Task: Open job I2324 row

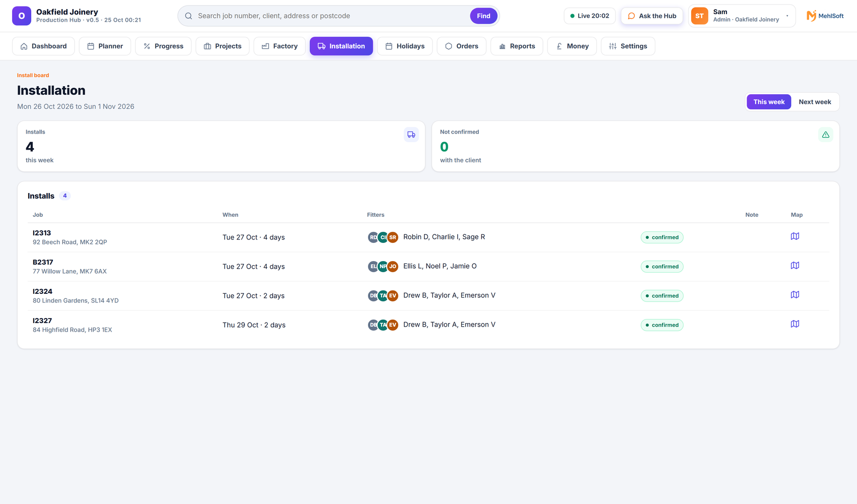Action: pyautogui.click(x=428, y=296)
